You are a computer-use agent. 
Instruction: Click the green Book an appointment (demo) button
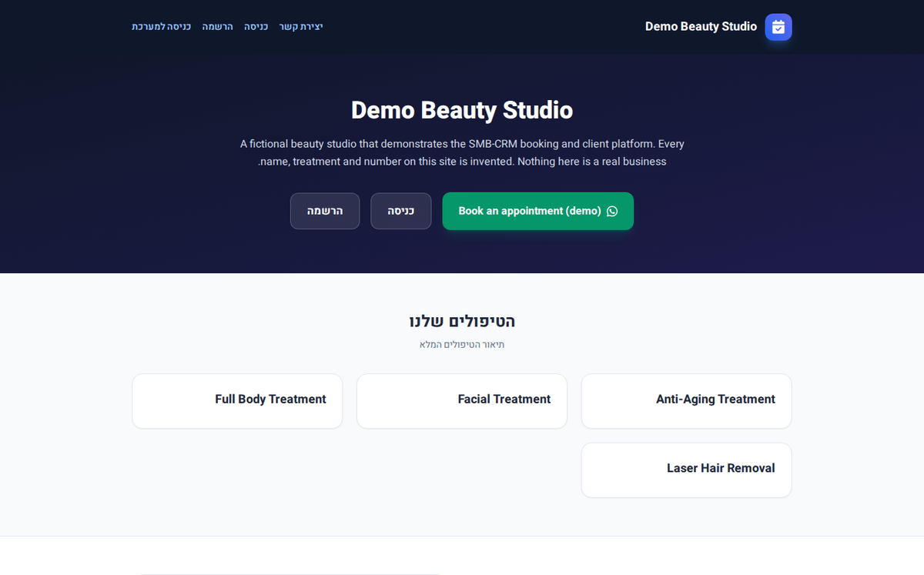click(x=537, y=211)
